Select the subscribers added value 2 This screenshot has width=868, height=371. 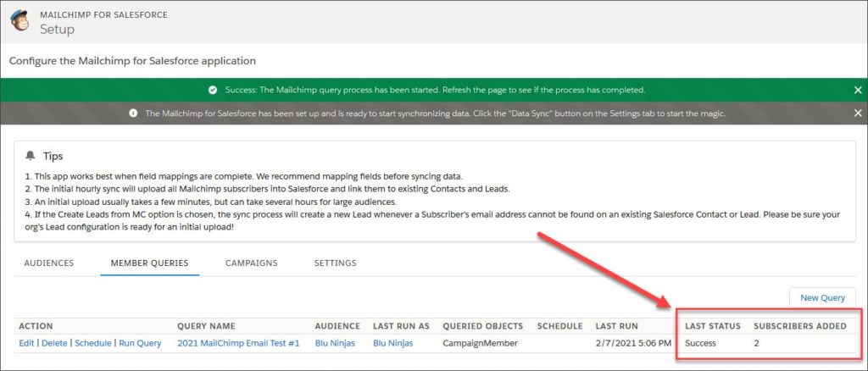coord(756,343)
